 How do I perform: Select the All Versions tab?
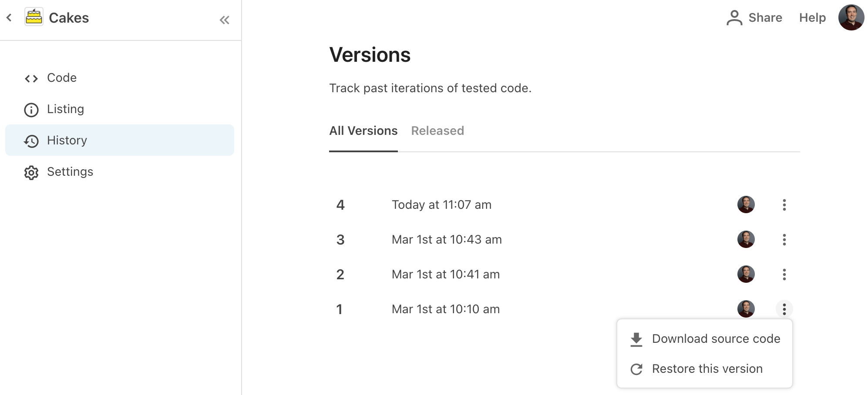tap(363, 131)
